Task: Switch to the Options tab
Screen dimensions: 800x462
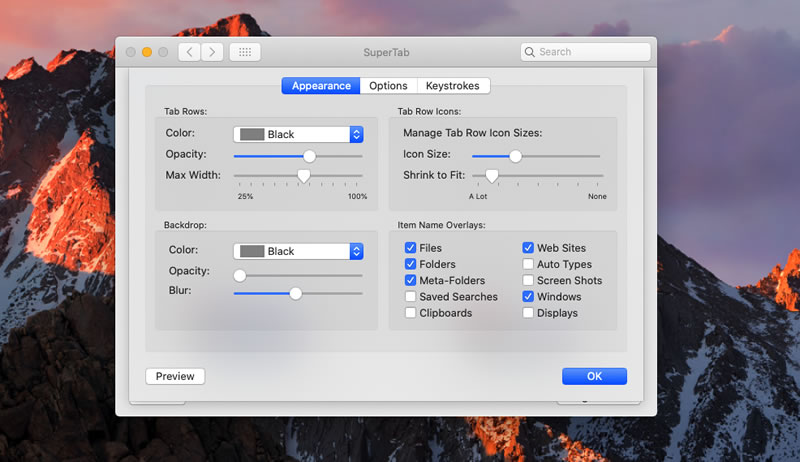Action: (388, 86)
